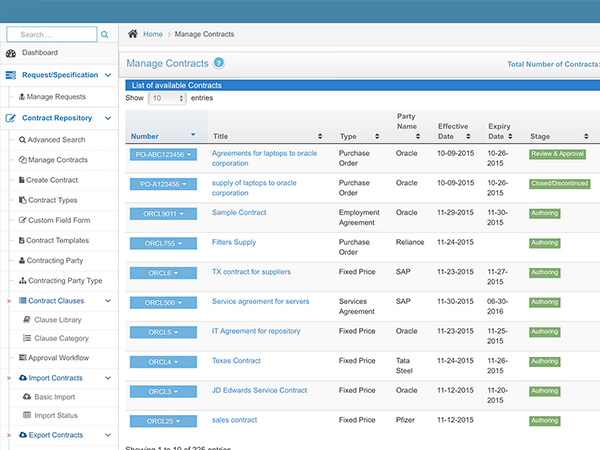Click the Export Contracts cloud icon
The width and height of the screenshot is (600, 450).
pos(23,435)
